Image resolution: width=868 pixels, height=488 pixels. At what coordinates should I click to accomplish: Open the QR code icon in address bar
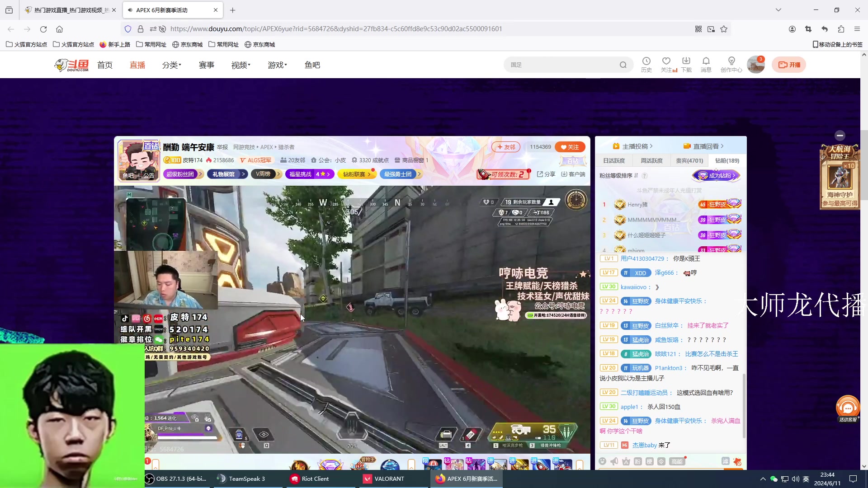coord(698,29)
